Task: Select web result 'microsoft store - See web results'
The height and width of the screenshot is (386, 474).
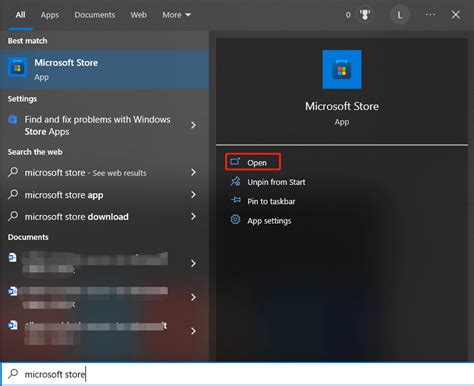Action: pos(104,173)
